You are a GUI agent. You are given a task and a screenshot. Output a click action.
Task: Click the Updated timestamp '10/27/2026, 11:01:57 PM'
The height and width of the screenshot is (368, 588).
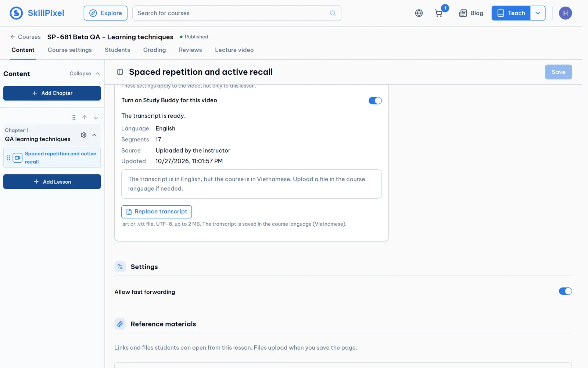tap(189, 161)
